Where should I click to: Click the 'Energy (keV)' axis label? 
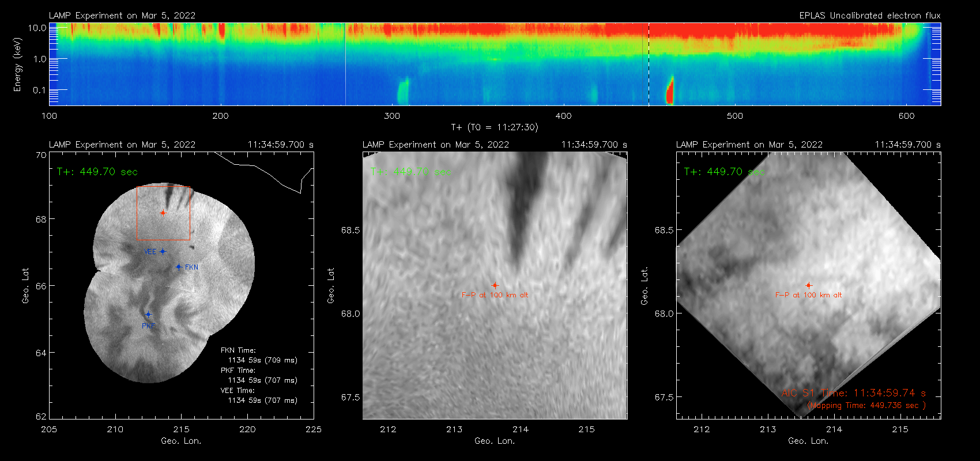click(17, 65)
